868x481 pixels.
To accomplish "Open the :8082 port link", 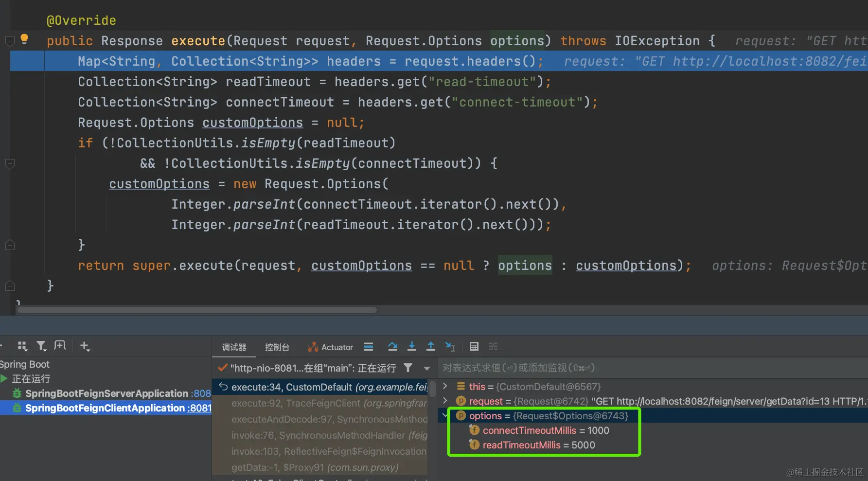I will [x=202, y=393].
